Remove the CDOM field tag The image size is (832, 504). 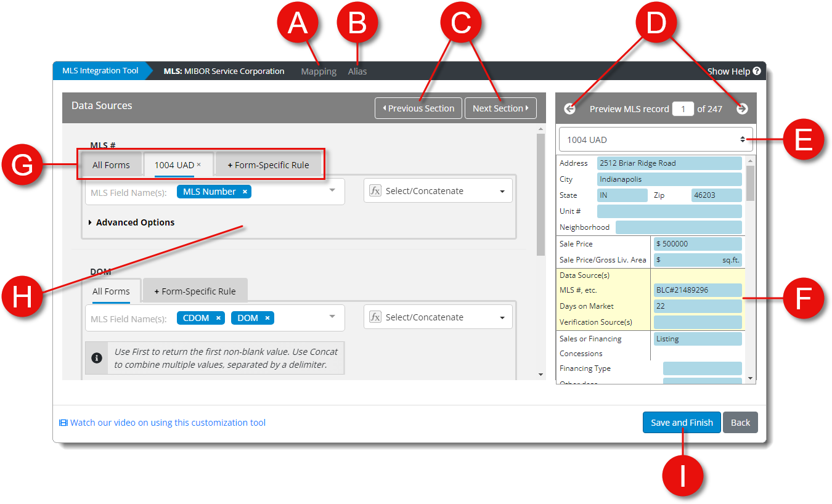[x=218, y=318]
